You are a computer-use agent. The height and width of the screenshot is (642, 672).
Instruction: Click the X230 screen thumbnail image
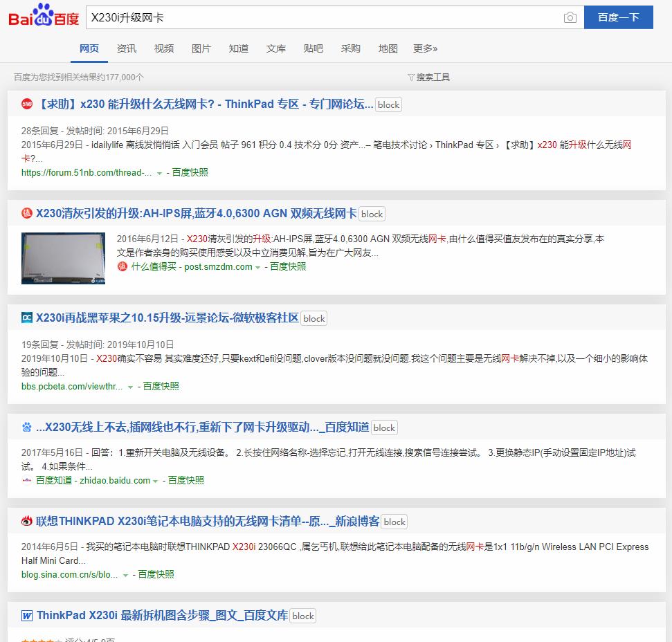[63, 257]
